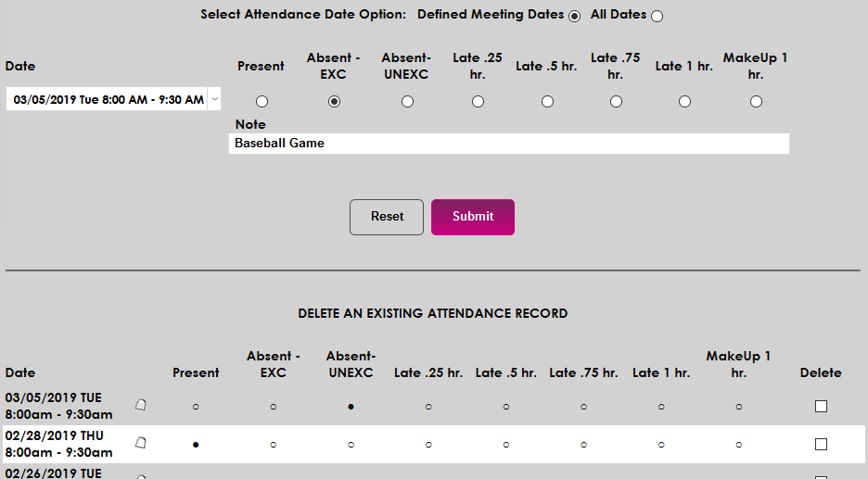Viewport: 868px width, 479px height.
Task: Click Absent - EXC circle in 03/05/2019 record row
Action: point(274,407)
